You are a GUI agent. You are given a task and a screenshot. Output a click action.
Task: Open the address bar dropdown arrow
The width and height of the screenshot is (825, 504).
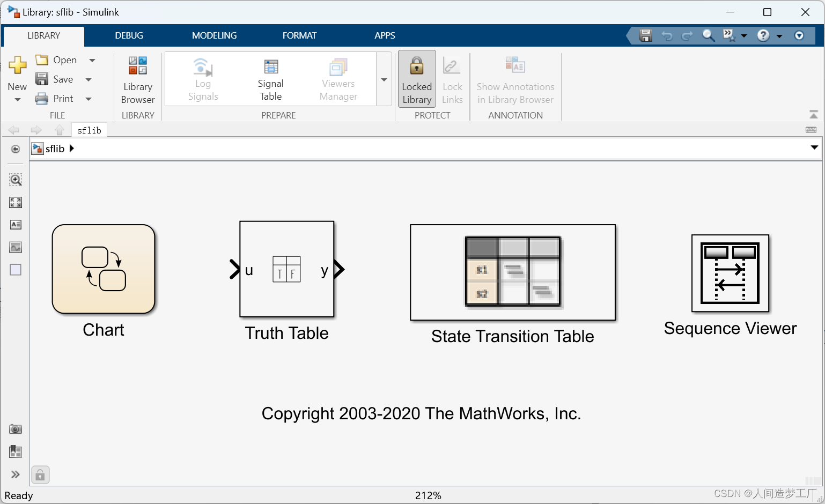coord(814,147)
